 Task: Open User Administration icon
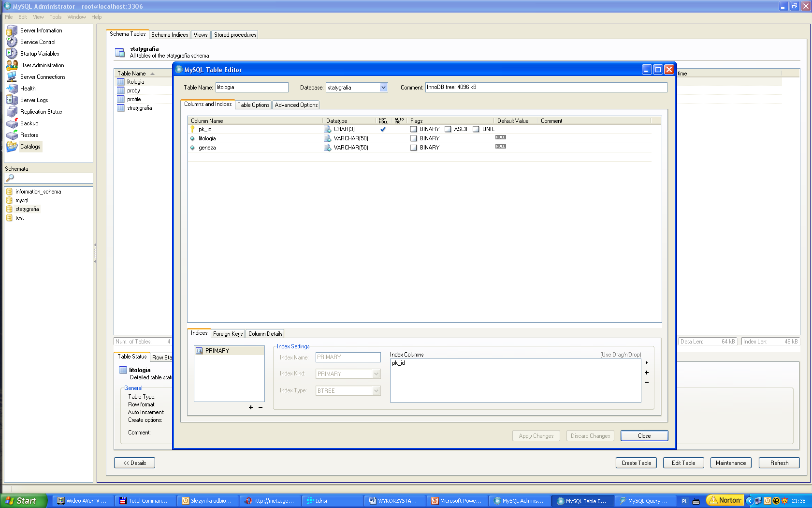(x=12, y=65)
